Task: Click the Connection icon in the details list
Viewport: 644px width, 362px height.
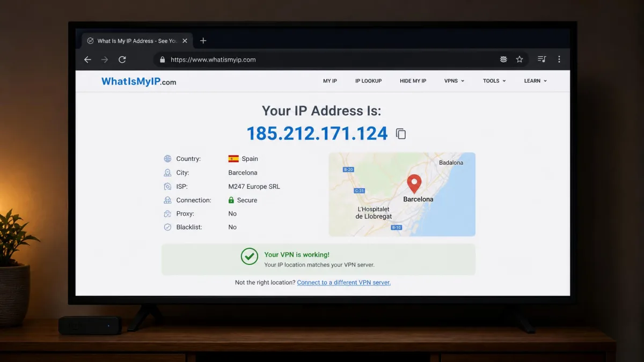Action: point(167,200)
